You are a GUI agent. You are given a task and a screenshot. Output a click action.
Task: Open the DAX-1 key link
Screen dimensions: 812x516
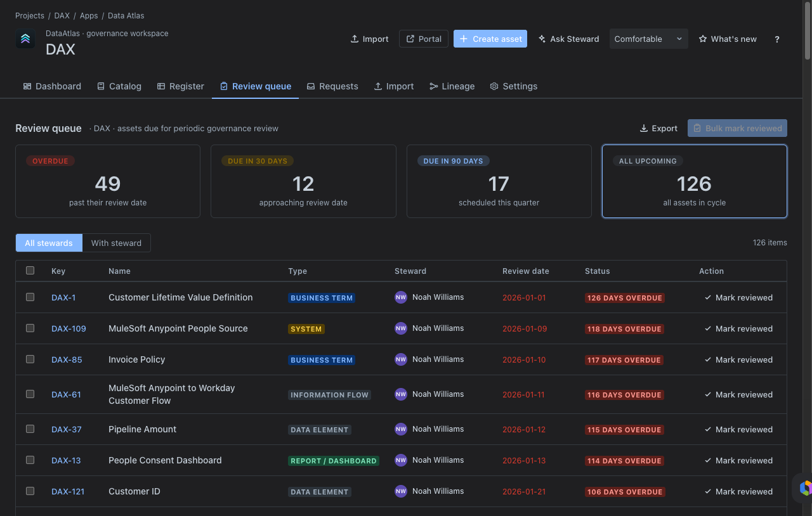click(63, 297)
